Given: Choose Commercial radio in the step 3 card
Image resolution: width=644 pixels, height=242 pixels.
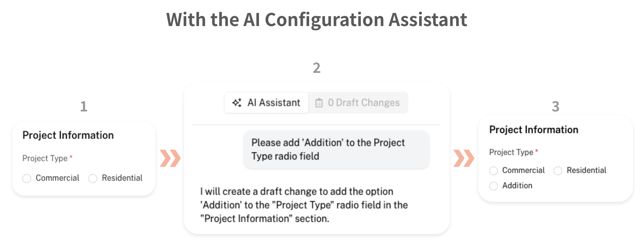Looking at the screenshot, I should [x=493, y=171].
